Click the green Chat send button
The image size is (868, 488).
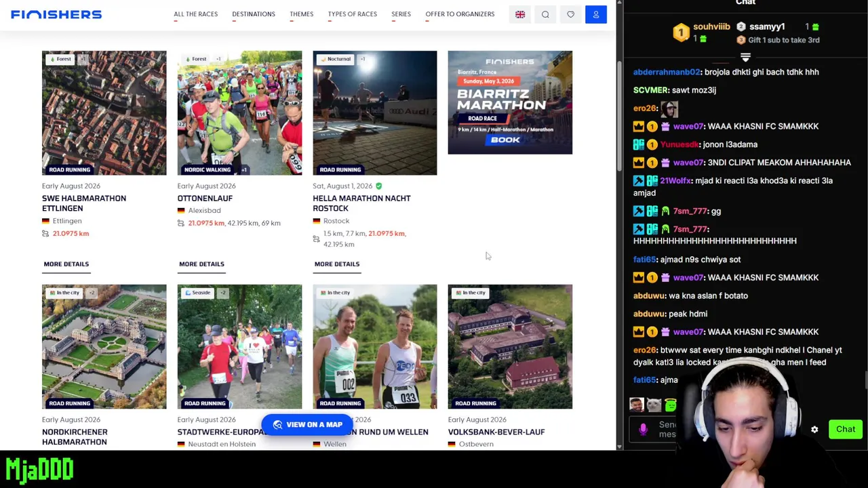pos(846,429)
